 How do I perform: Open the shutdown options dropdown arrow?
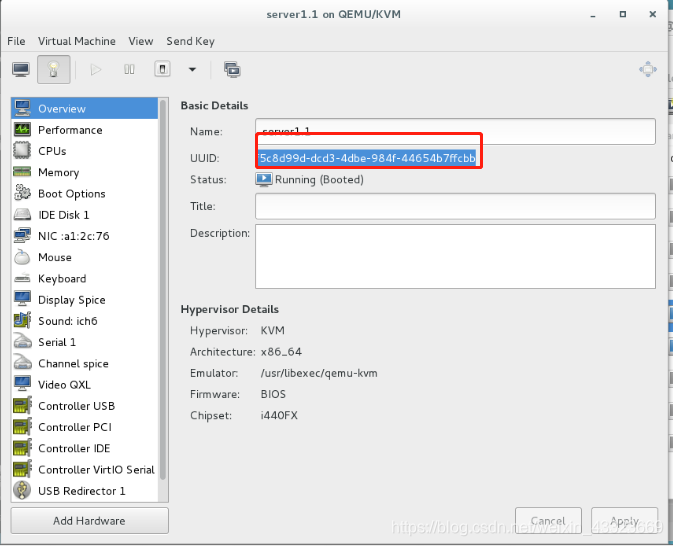click(x=192, y=69)
